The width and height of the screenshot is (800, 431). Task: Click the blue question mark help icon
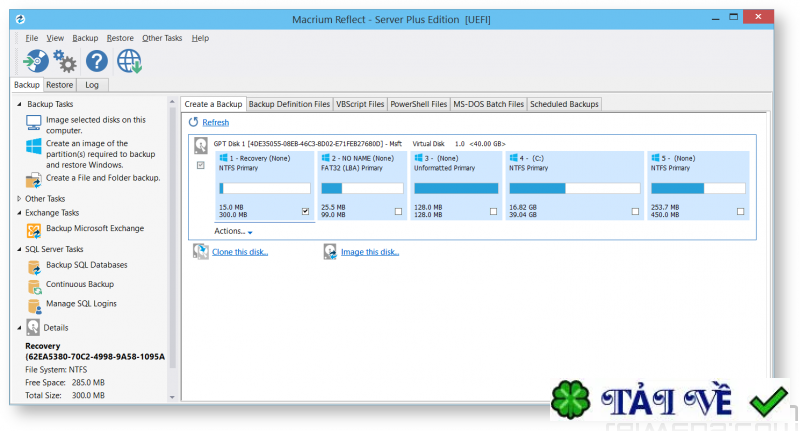pyautogui.click(x=96, y=62)
